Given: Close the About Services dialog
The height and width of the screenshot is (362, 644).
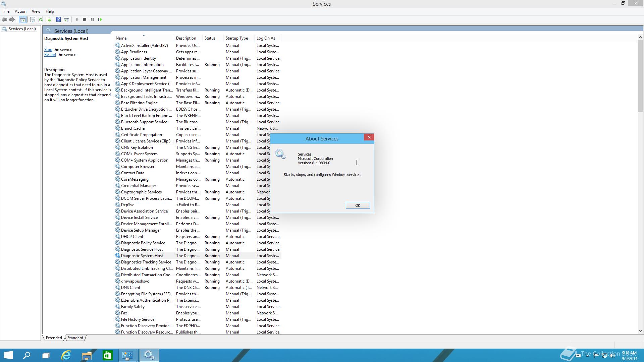Looking at the screenshot, I should (x=369, y=137).
